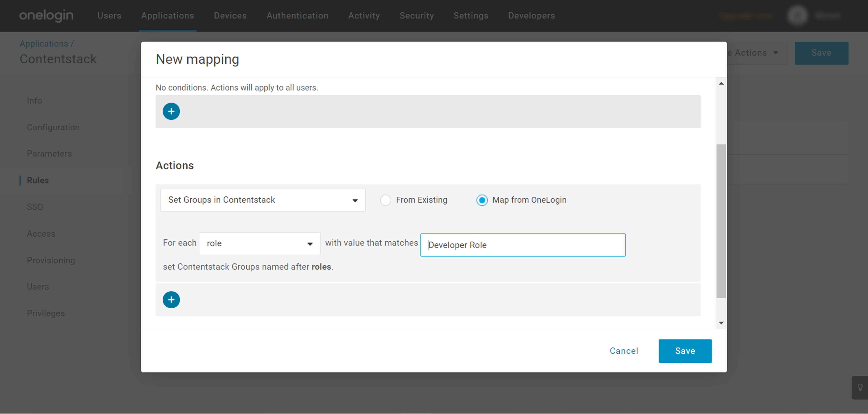Open the role dropdown
868x414 pixels.
(x=259, y=243)
